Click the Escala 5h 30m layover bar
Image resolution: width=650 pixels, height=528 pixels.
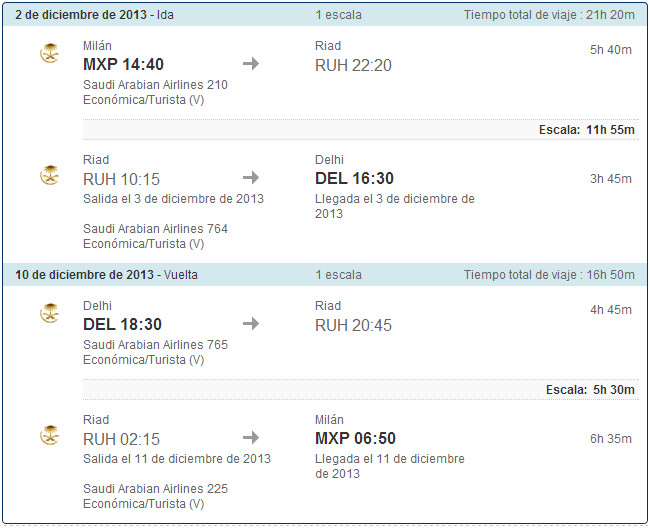pyautogui.click(x=361, y=390)
